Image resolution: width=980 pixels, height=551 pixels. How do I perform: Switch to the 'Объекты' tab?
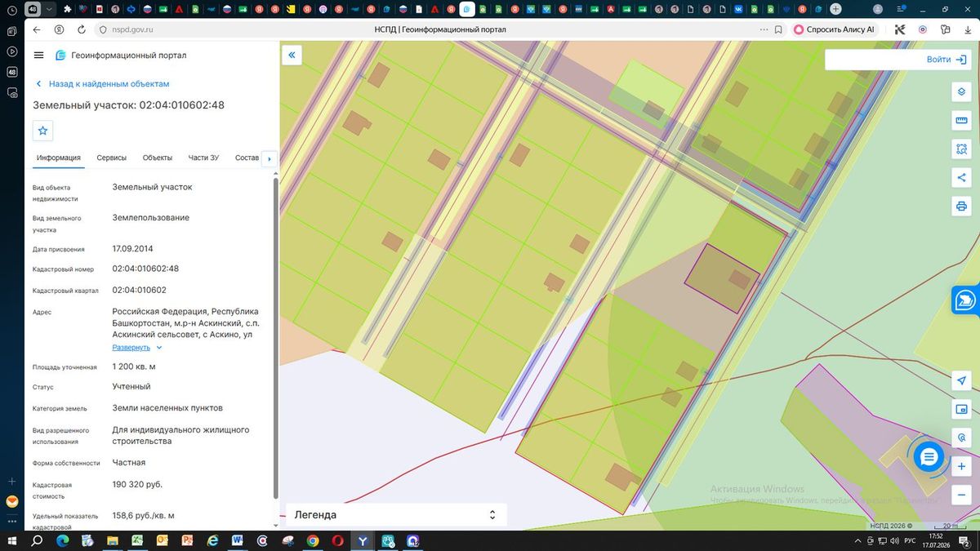click(x=157, y=158)
